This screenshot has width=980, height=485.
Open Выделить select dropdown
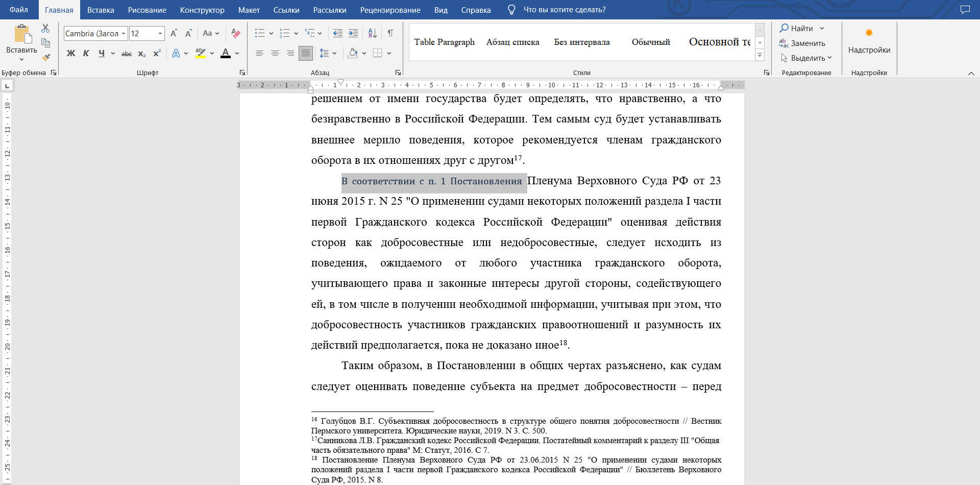(806, 58)
